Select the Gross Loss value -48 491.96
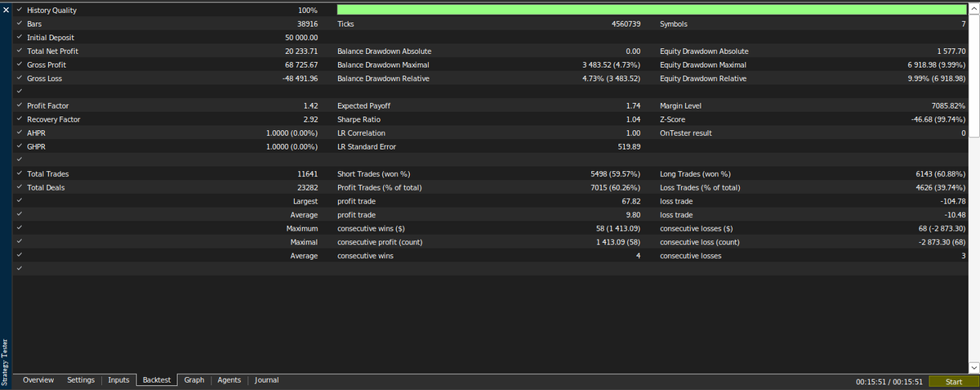The width and height of the screenshot is (980, 390). (300, 78)
